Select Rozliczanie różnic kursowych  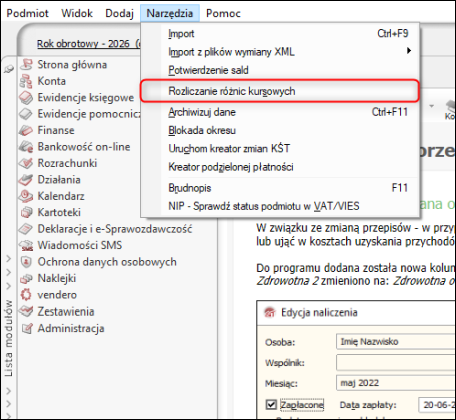click(280, 91)
